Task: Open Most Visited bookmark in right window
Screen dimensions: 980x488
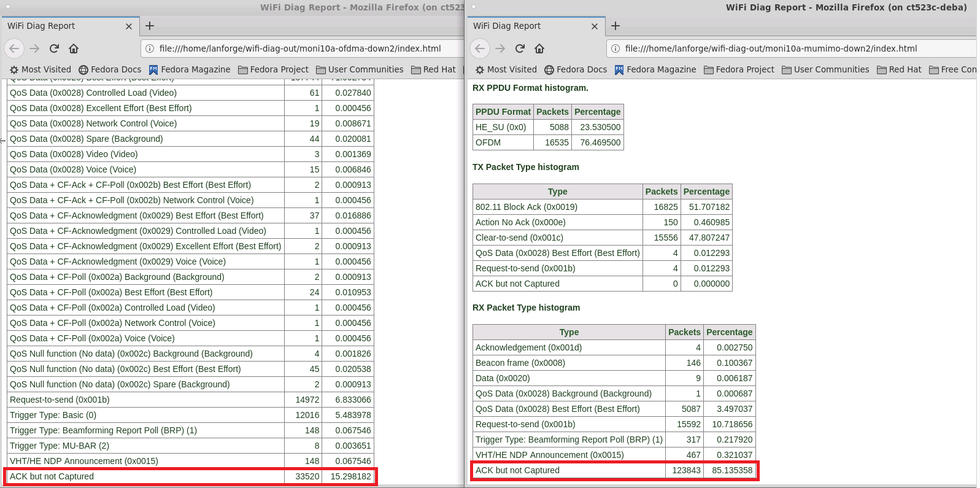Action: click(506, 69)
